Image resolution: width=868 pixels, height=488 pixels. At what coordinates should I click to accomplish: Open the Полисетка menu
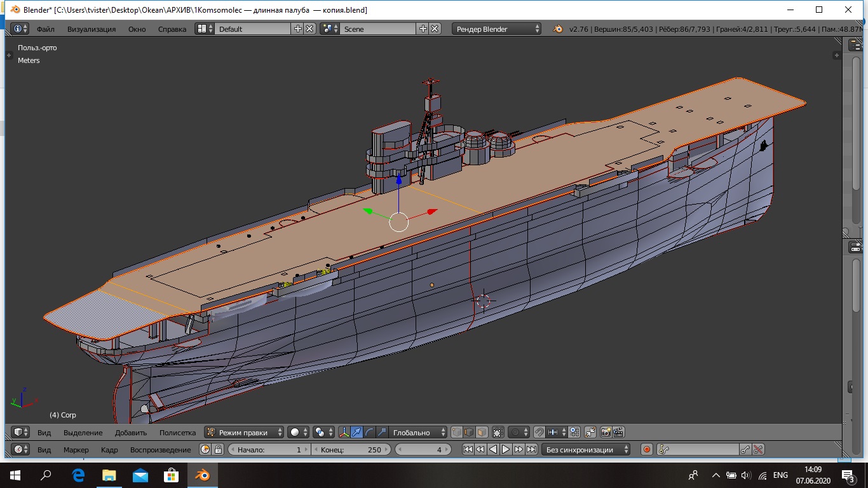(x=177, y=432)
